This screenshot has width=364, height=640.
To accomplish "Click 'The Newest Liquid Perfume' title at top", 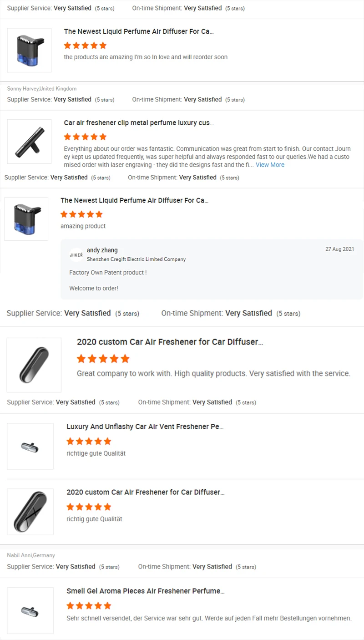I will (139, 31).
